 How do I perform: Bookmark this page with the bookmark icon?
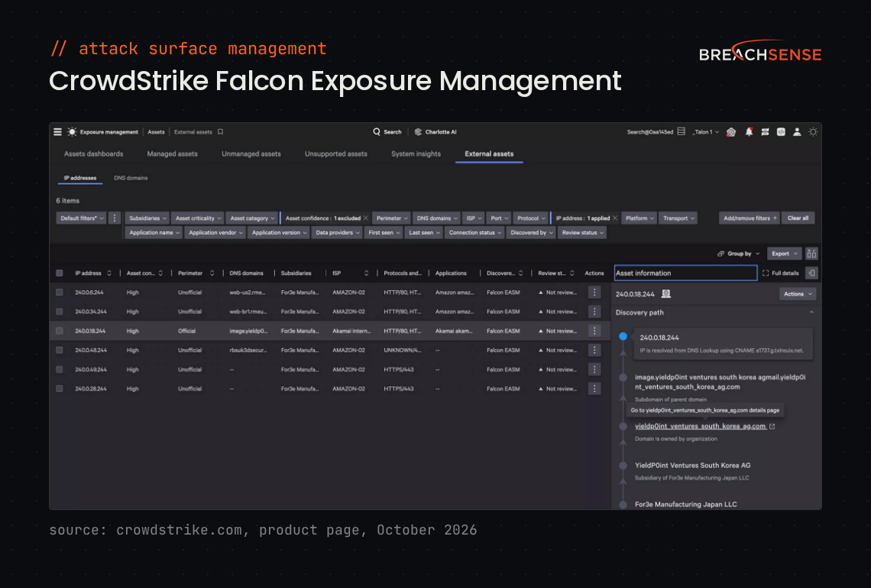point(221,132)
